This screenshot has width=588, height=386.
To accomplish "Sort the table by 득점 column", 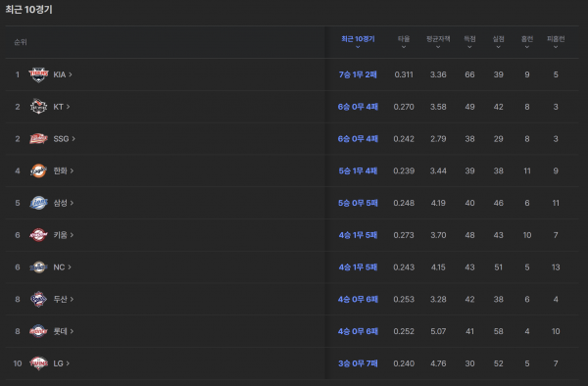I will (x=469, y=42).
